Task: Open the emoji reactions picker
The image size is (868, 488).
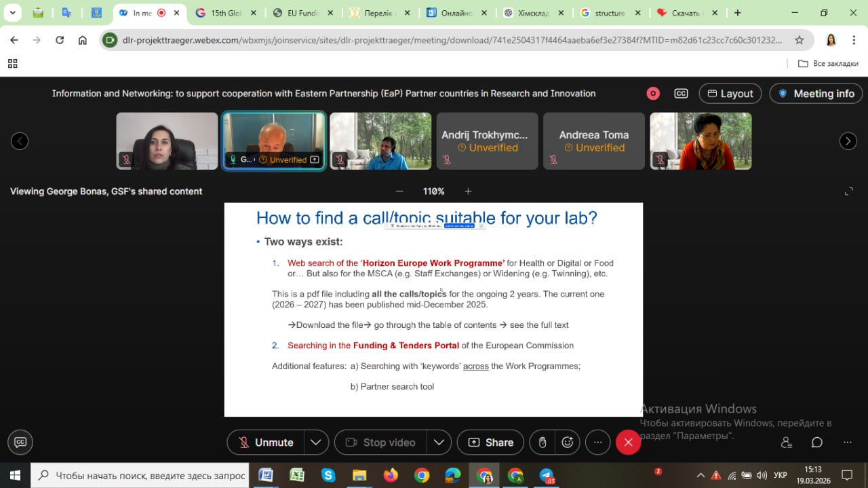Action: point(568,443)
